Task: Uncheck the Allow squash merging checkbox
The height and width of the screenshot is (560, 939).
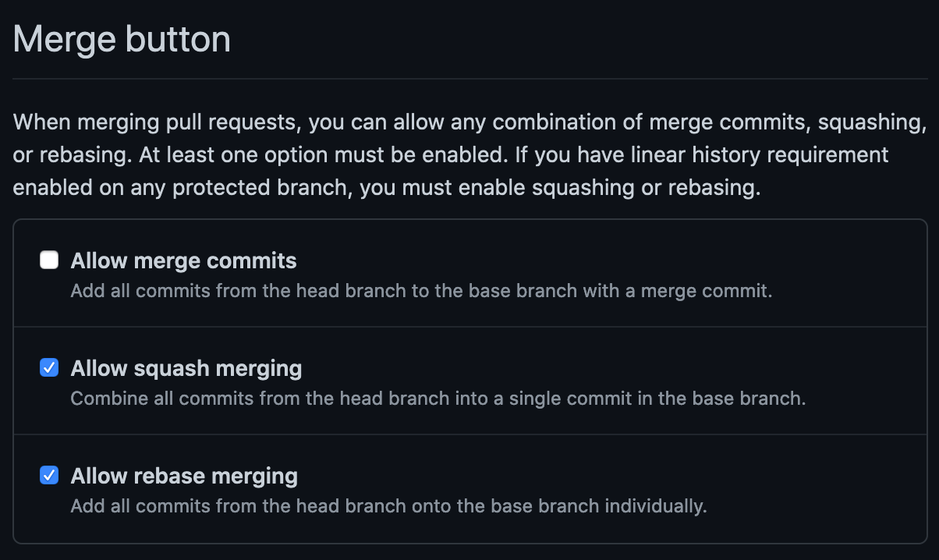Action: (x=49, y=367)
